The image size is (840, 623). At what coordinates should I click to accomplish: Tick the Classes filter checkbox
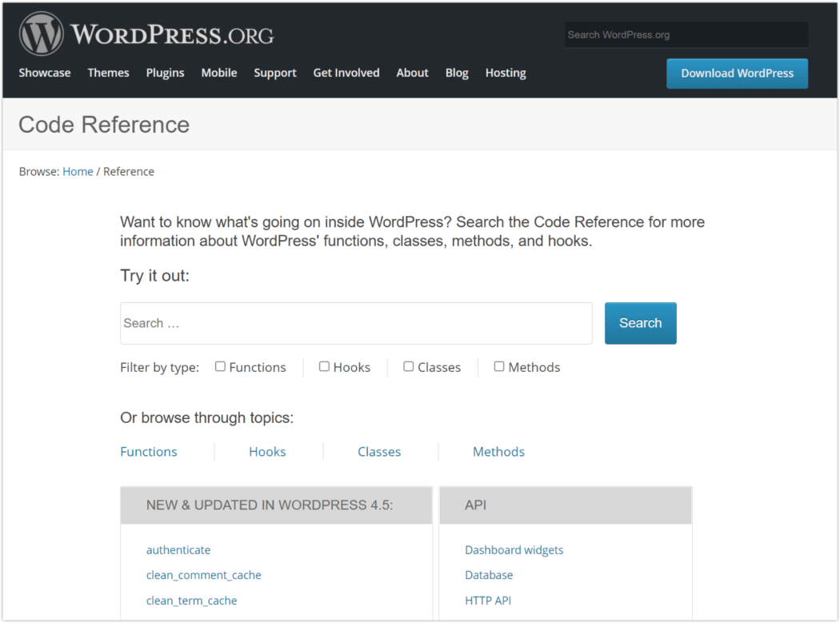[408, 366]
